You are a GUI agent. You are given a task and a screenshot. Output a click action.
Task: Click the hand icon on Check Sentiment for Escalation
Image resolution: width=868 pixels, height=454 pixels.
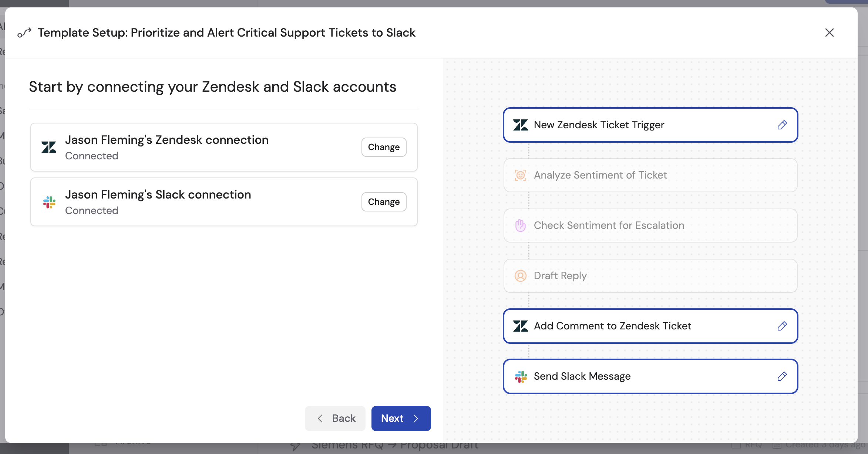click(x=520, y=226)
